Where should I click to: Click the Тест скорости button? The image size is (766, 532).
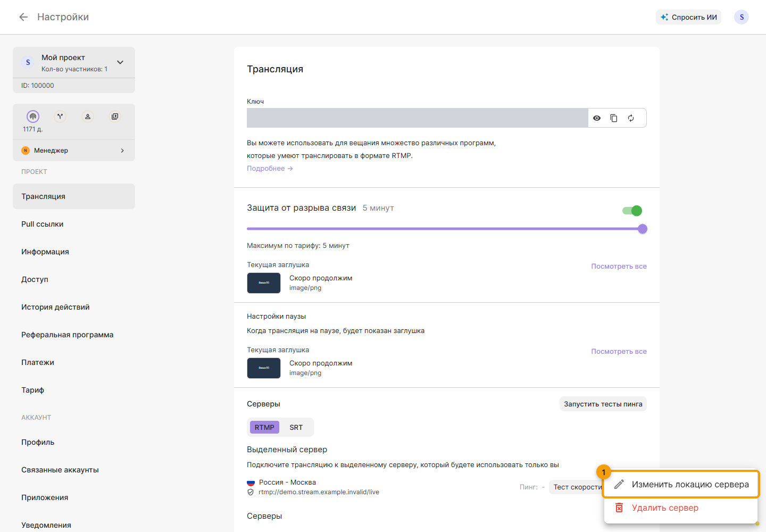(x=577, y=487)
